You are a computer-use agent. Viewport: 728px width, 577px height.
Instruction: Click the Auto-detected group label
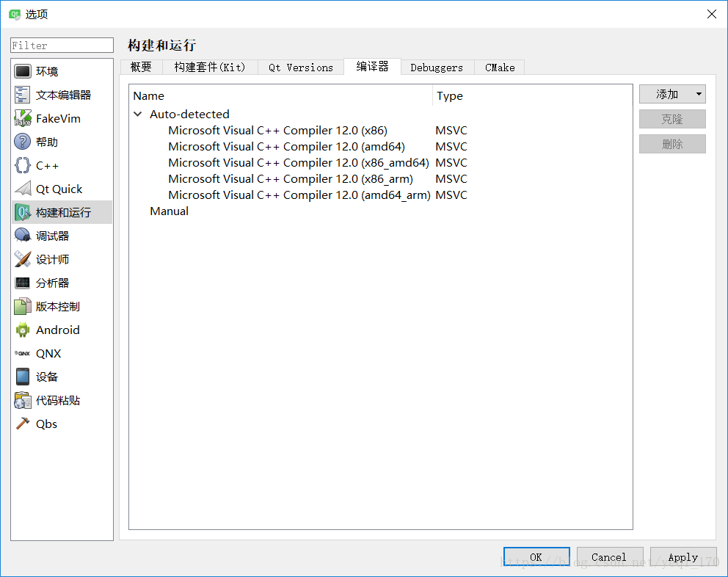[x=189, y=114]
